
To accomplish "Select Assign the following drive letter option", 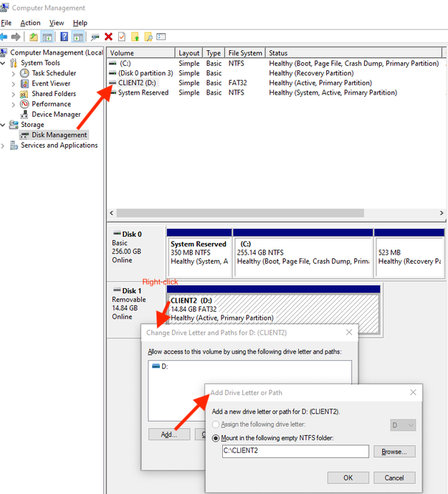I will 216,424.
